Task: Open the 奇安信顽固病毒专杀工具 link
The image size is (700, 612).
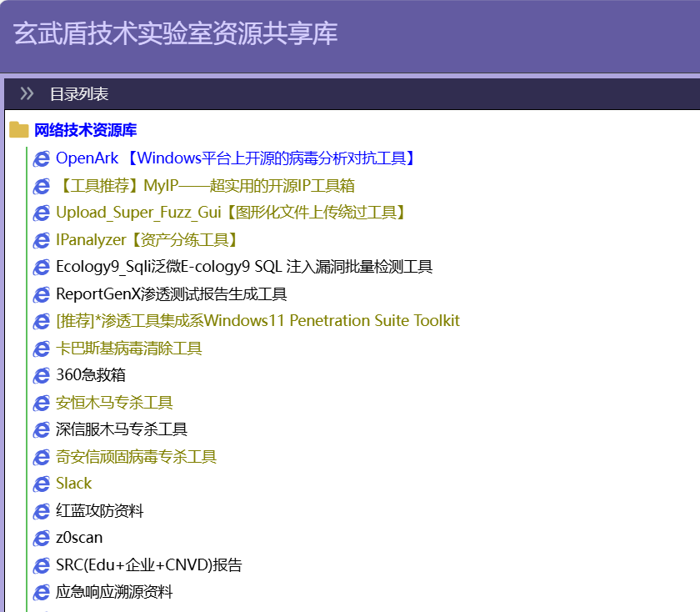Action: [x=136, y=457]
